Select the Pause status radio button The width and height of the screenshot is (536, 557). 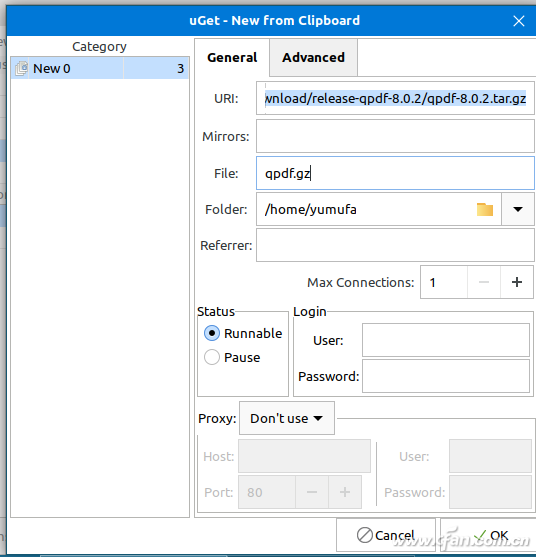pos(212,357)
